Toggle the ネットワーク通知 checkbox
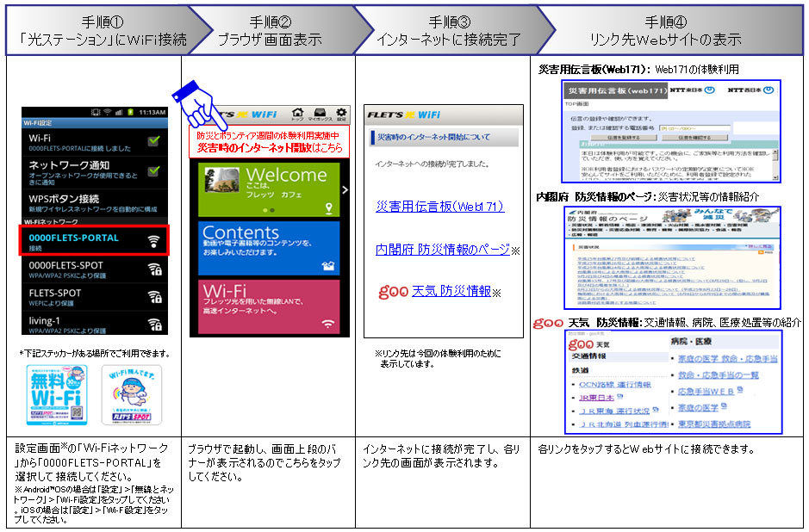 [153, 170]
